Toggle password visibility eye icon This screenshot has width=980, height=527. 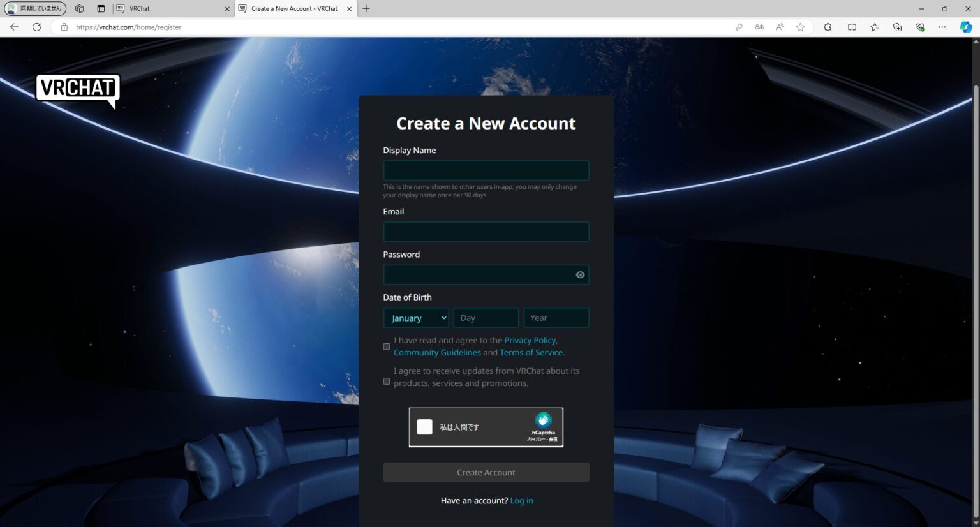tap(580, 275)
